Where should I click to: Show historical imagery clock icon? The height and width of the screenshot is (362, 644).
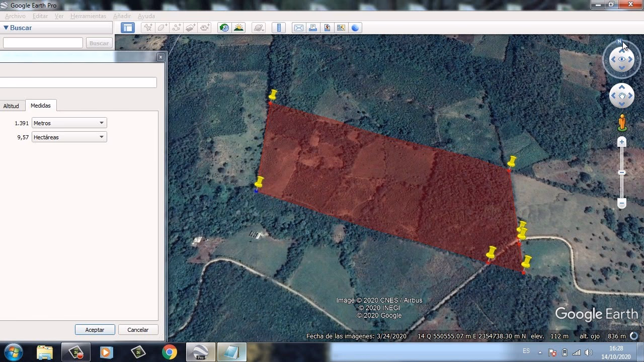point(224,28)
